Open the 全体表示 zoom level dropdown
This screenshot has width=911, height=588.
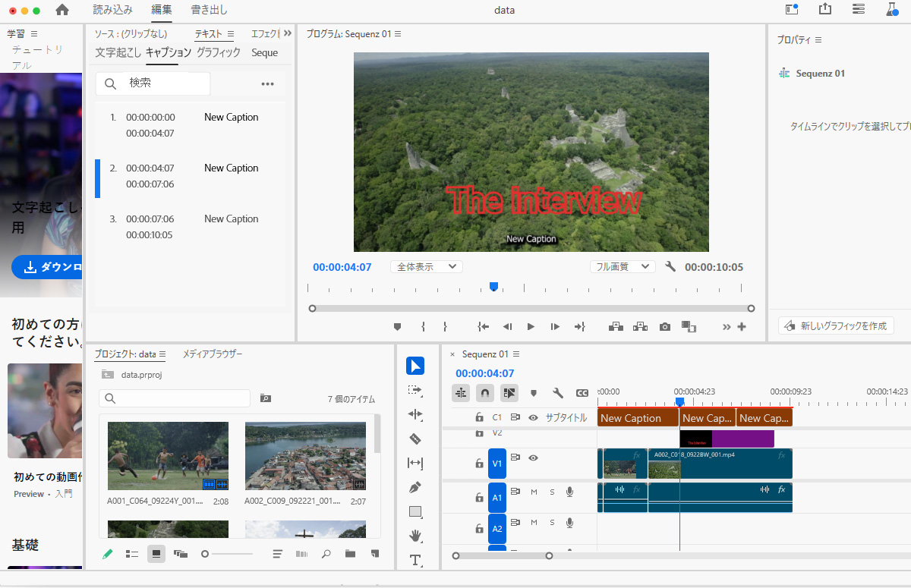pyautogui.click(x=426, y=267)
